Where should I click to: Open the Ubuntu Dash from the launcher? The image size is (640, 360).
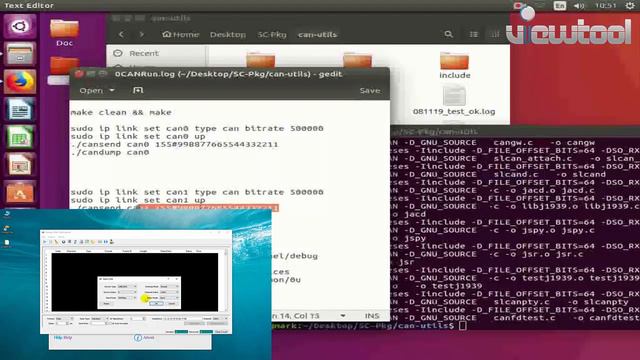pyautogui.click(x=19, y=26)
